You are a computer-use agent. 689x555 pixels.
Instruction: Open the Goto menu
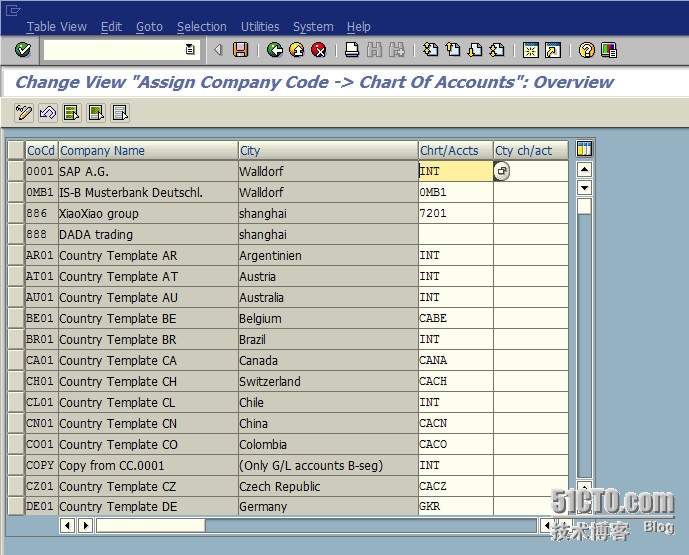click(x=149, y=27)
